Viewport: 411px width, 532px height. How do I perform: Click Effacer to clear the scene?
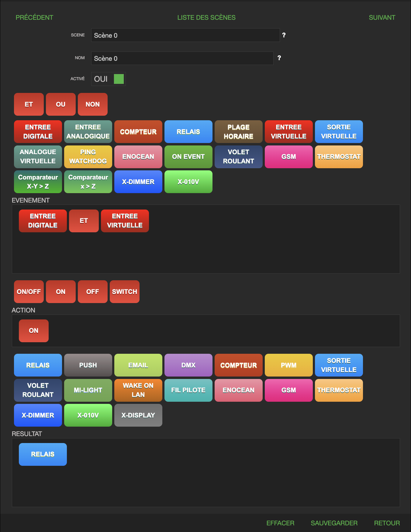[x=280, y=523]
